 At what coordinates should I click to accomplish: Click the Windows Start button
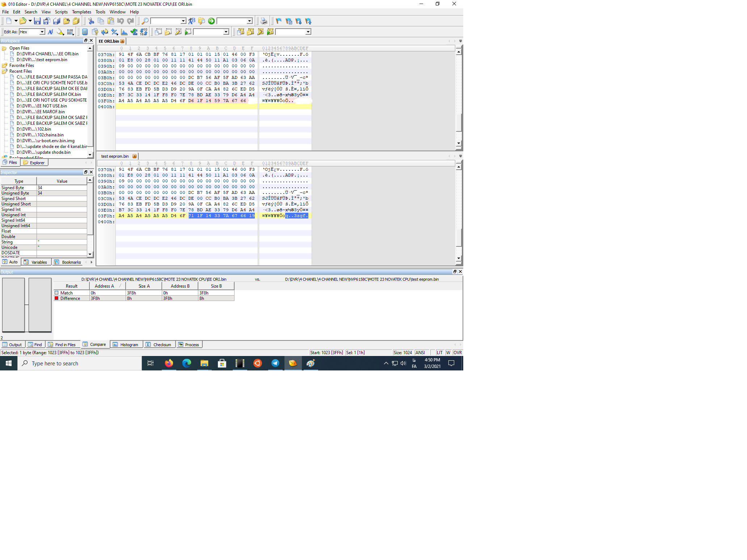point(9,363)
